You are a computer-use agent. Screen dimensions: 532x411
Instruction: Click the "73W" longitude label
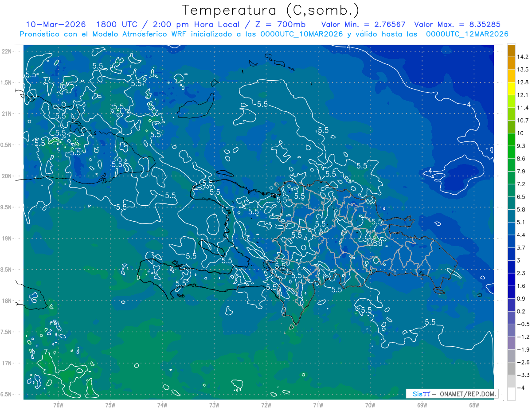point(214,405)
